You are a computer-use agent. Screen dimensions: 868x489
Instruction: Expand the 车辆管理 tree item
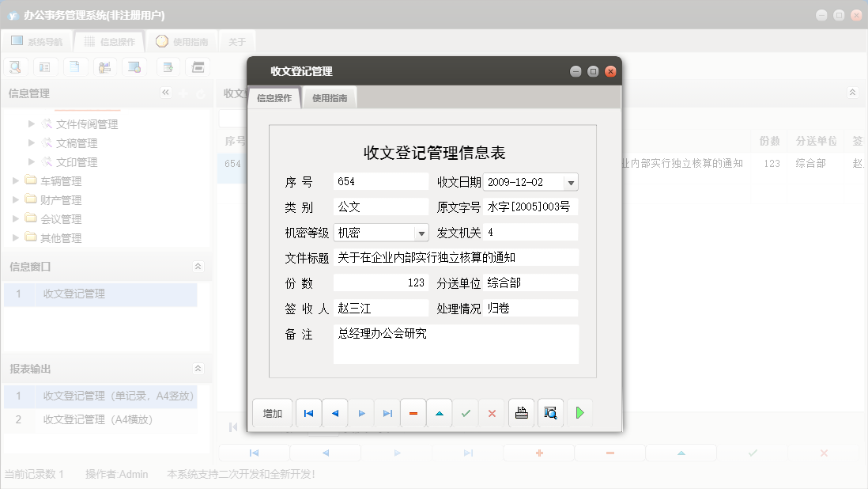(x=14, y=180)
